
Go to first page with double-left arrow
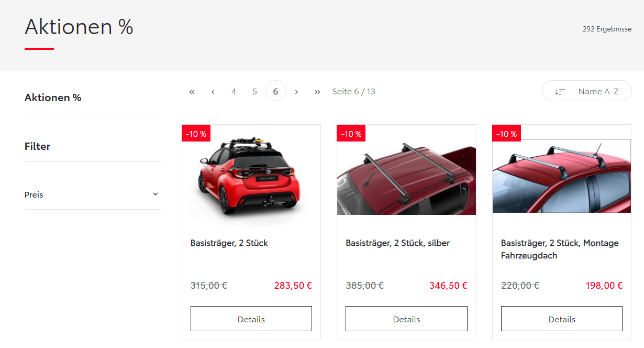tap(192, 92)
